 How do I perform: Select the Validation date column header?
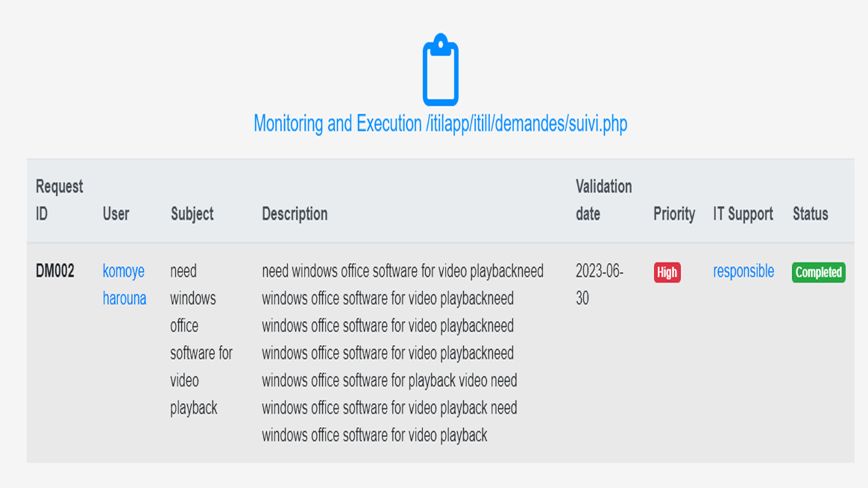coord(604,200)
